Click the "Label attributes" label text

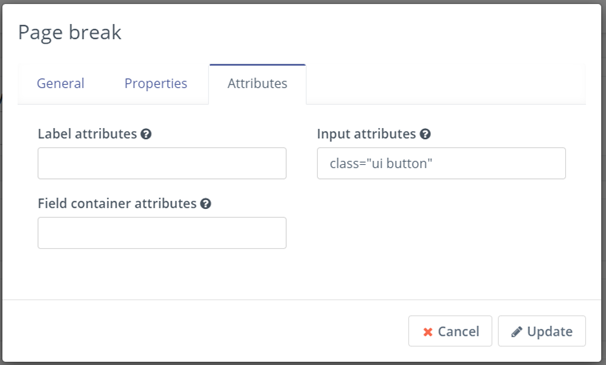pos(87,134)
